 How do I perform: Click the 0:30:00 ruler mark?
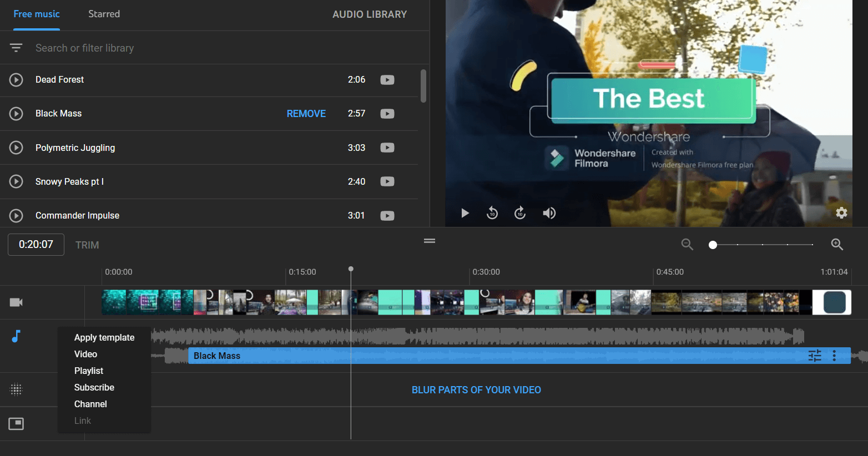click(486, 272)
